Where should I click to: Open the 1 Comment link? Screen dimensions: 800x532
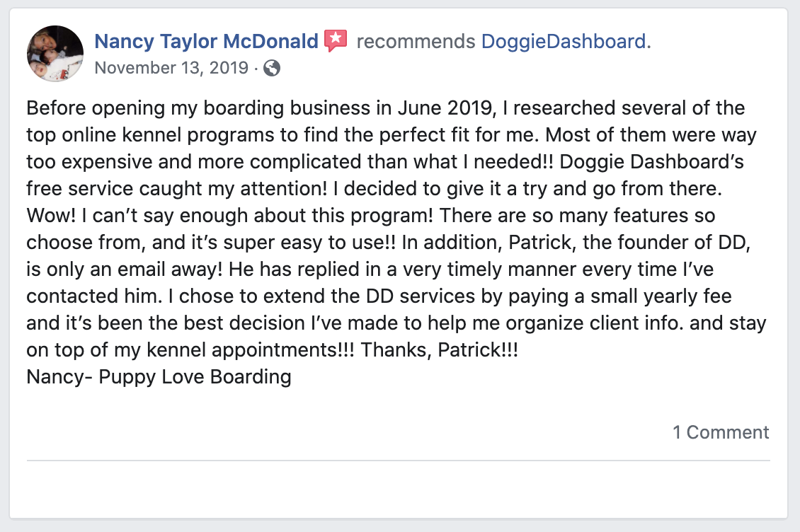[x=721, y=432]
